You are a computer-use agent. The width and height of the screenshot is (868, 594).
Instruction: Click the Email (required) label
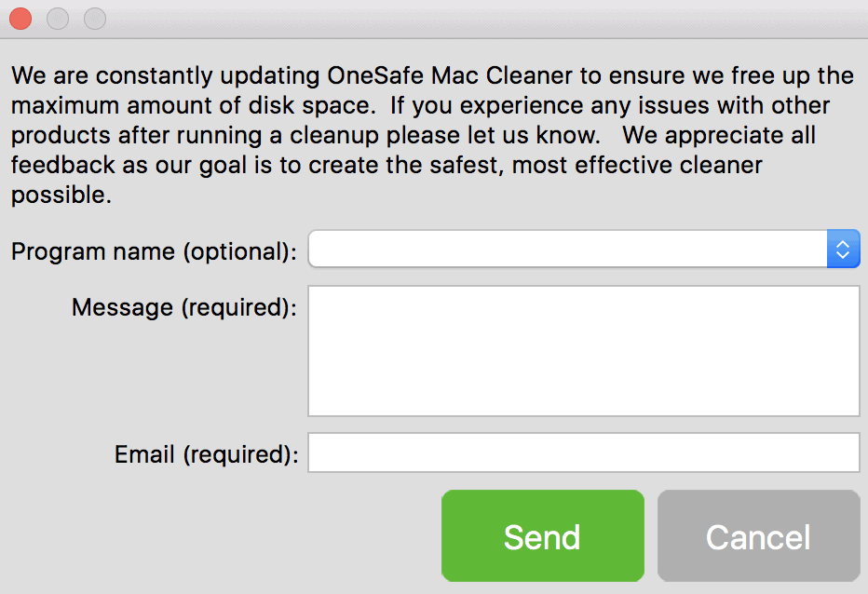click(x=206, y=453)
